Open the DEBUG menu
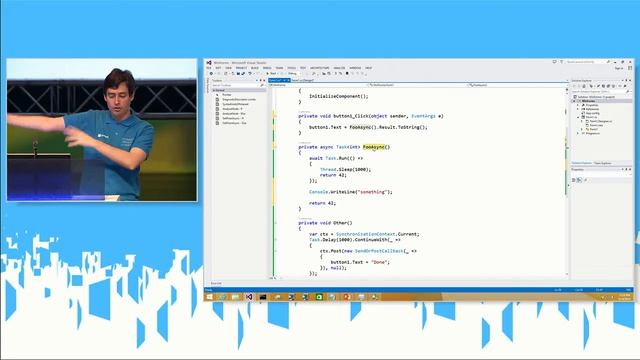This screenshot has width=640, height=360. [267, 68]
